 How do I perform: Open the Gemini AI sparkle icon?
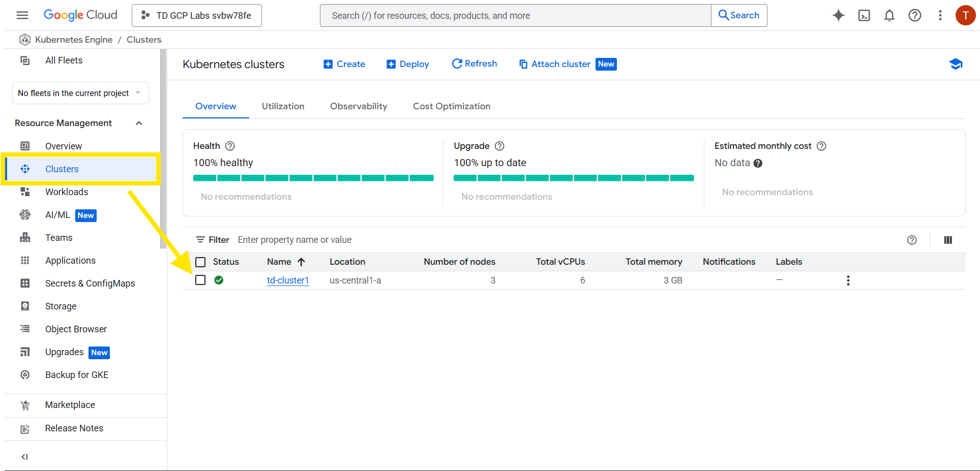tap(838, 15)
